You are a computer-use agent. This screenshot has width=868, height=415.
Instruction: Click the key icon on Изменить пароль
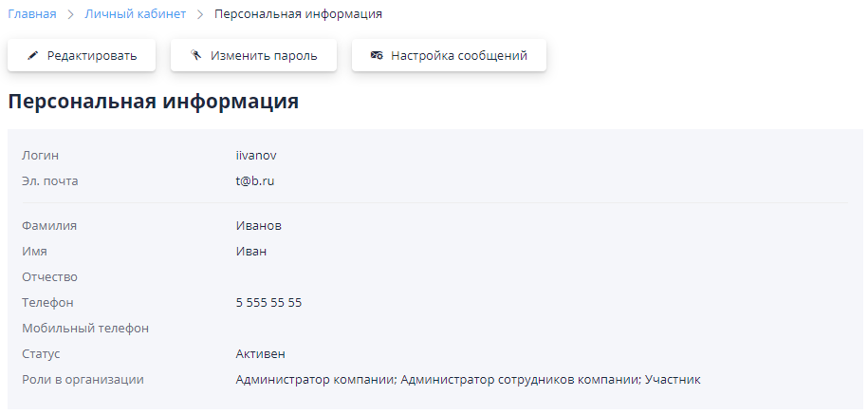[195, 56]
